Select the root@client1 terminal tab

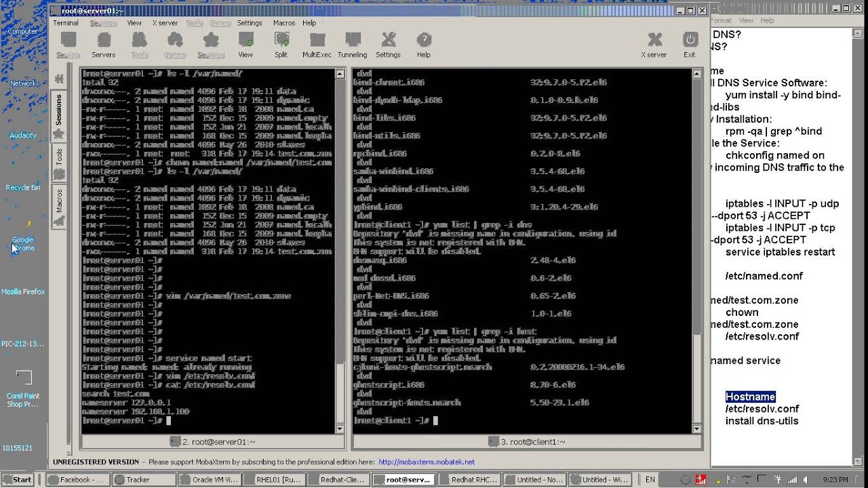click(526, 442)
